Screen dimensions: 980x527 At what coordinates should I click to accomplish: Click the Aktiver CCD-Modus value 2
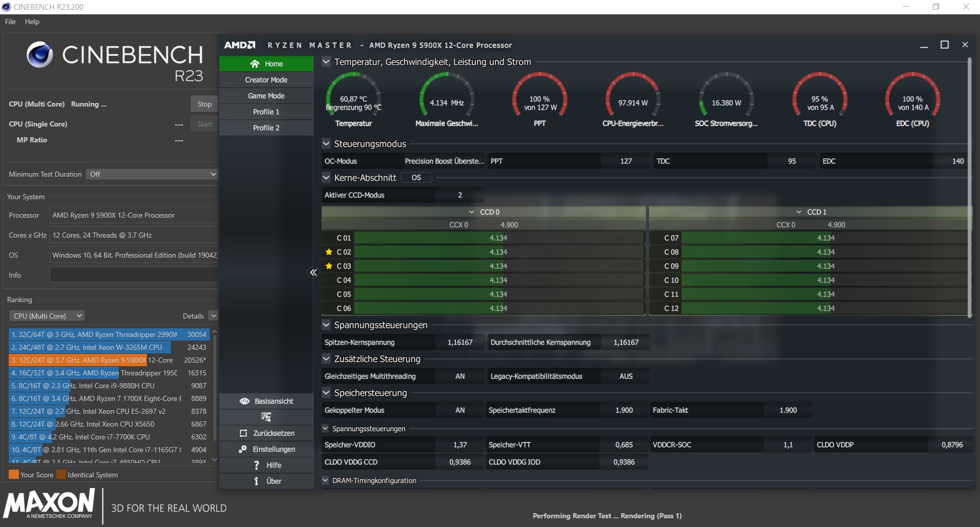point(460,195)
